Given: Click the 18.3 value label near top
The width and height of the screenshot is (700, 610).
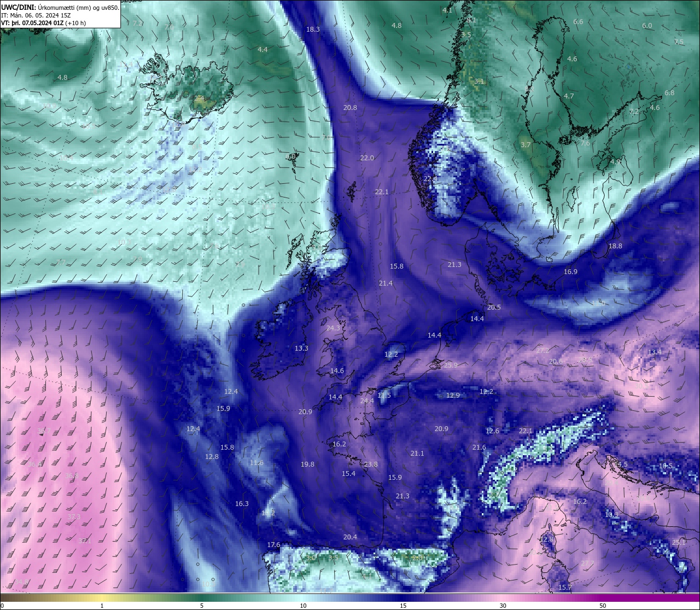Looking at the screenshot, I should click(x=313, y=30).
